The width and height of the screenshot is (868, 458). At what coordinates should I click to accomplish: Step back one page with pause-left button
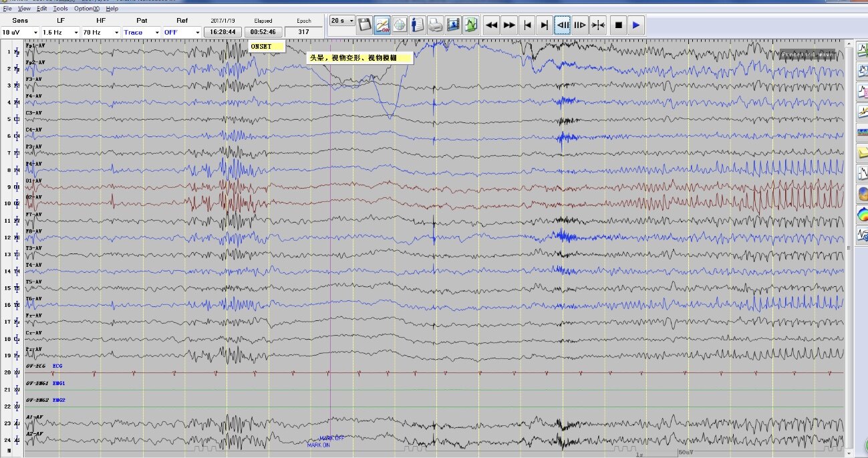pyautogui.click(x=563, y=25)
